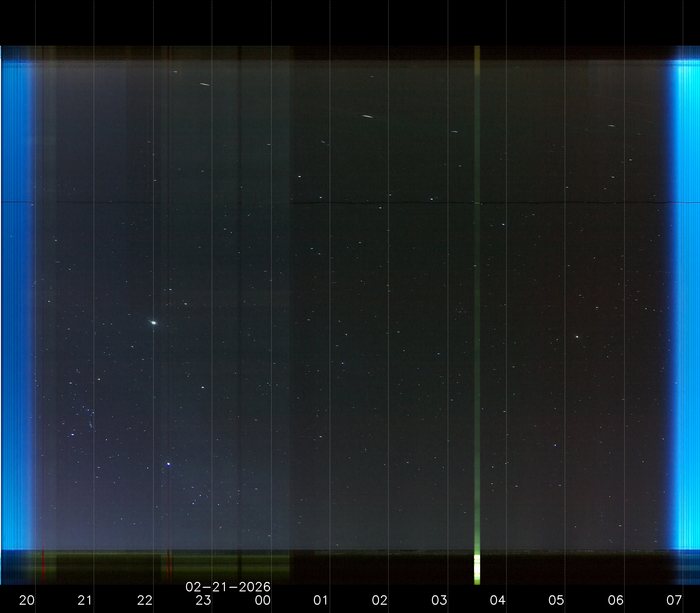Screen dimensions: 700x613
Task: Click the 20 hour label
Action: tap(27, 600)
